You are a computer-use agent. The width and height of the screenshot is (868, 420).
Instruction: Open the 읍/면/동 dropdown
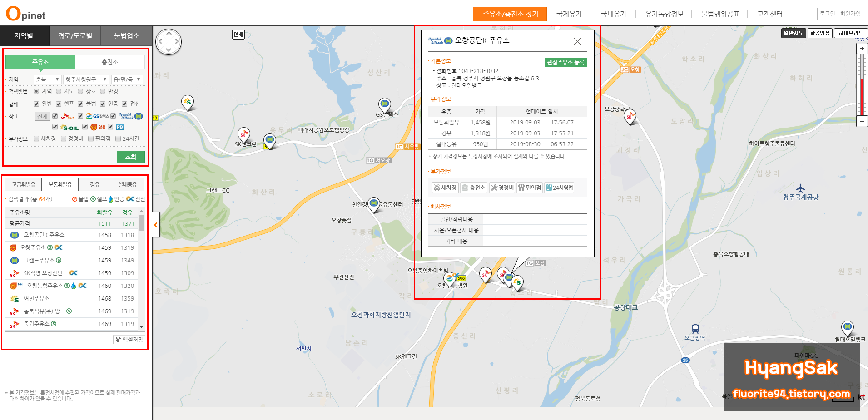coord(127,79)
